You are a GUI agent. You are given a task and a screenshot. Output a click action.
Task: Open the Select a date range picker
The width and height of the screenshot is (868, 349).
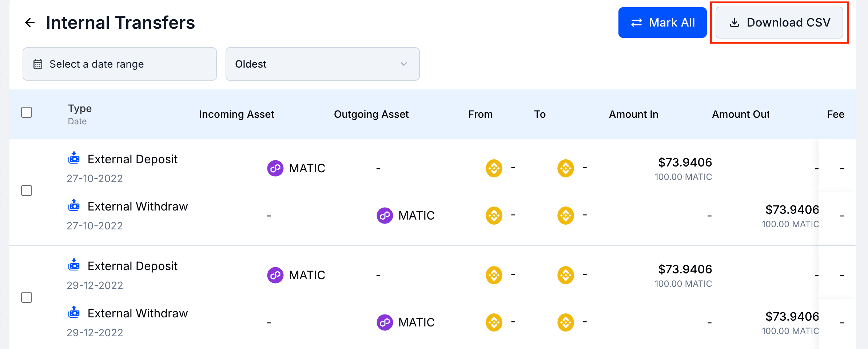click(119, 64)
